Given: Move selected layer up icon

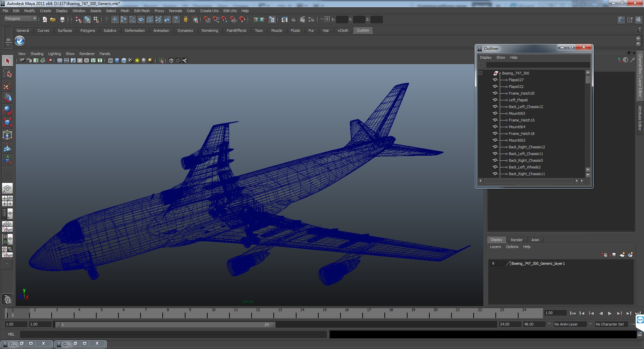Looking at the screenshot, I should (x=605, y=255).
